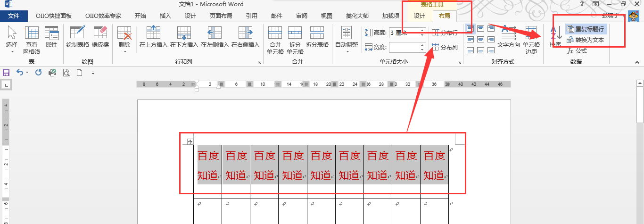
Task: Switch to the 页面布局 tab
Action: (x=221, y=16)
